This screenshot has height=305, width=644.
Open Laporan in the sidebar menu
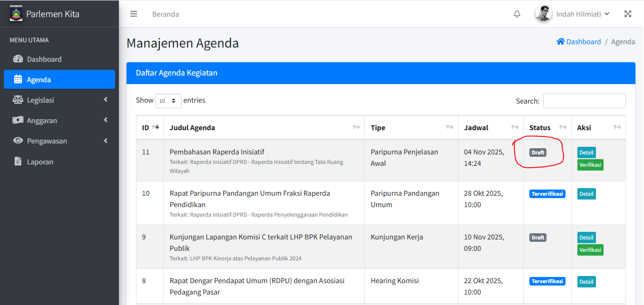(40, 162)
